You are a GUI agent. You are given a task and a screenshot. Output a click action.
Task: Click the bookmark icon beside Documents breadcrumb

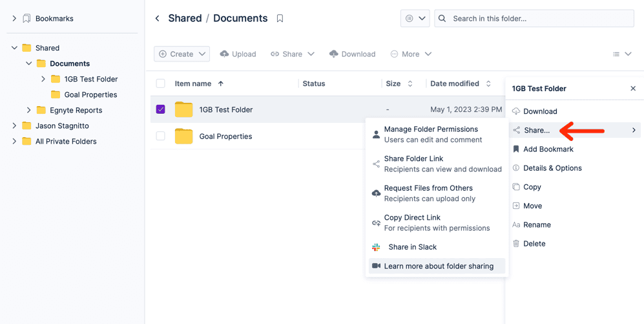click(280, 19)
